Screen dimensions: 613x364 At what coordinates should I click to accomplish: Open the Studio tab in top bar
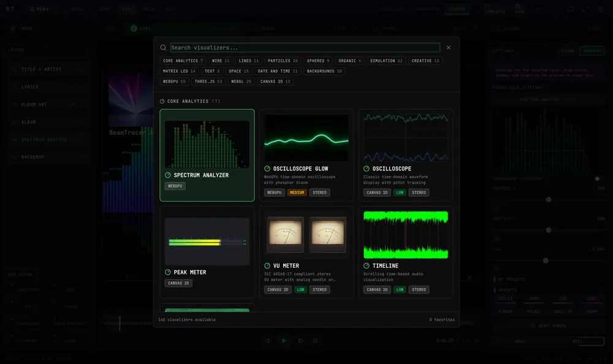[457, 9]
